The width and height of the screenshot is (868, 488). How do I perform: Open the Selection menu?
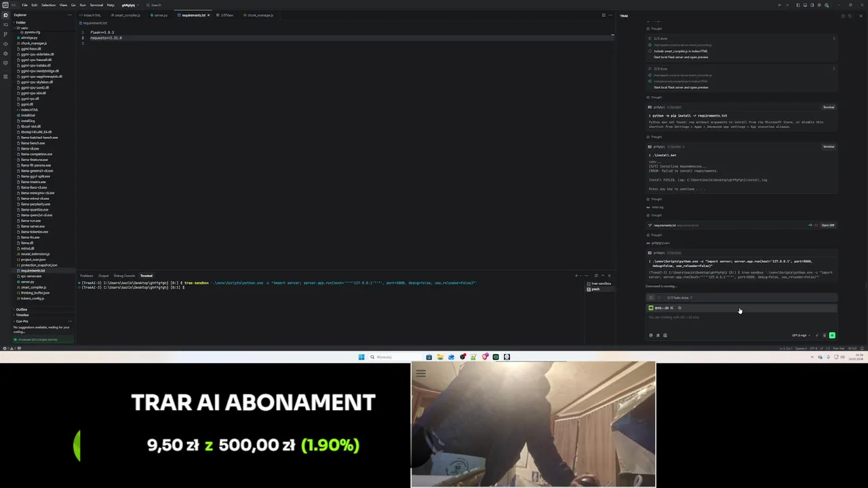48,5
